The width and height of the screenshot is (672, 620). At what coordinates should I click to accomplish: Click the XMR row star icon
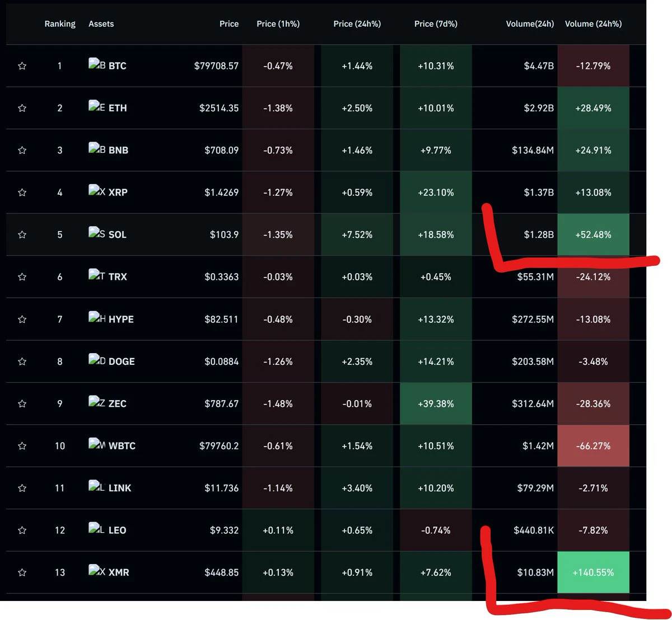pos(22,572)
